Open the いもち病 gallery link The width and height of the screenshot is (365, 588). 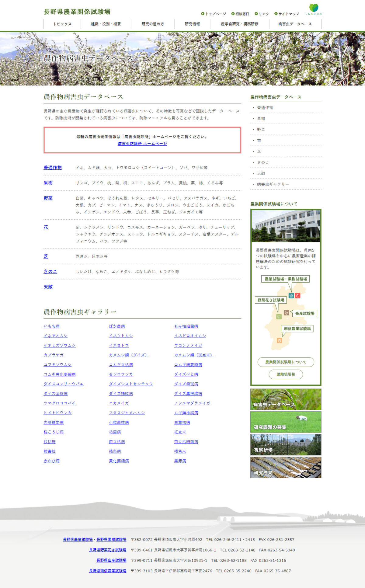51,326
